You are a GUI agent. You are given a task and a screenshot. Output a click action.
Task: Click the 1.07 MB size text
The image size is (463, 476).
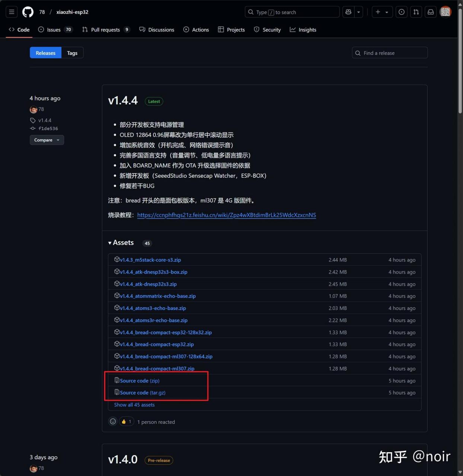click(338, 296)
